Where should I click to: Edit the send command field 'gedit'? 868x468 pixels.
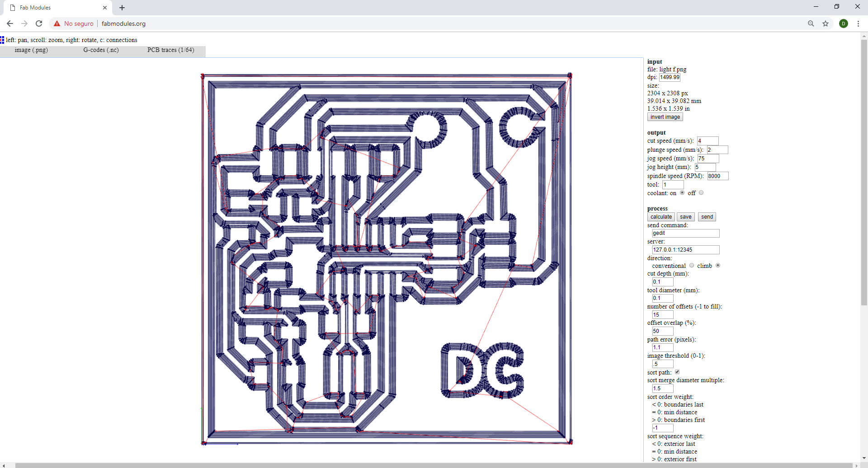(x=686, y=233)
